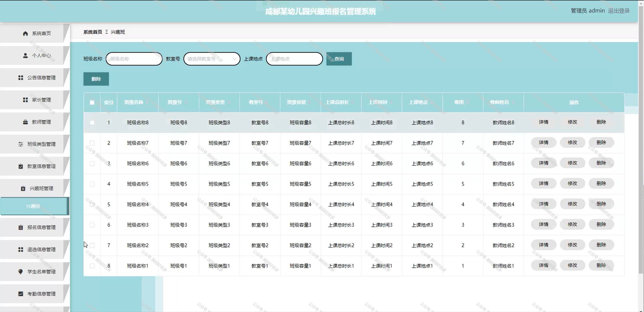Click the 管理员 admin user label
The height and width of the screenshot is (312, 644).
point(588,11)
